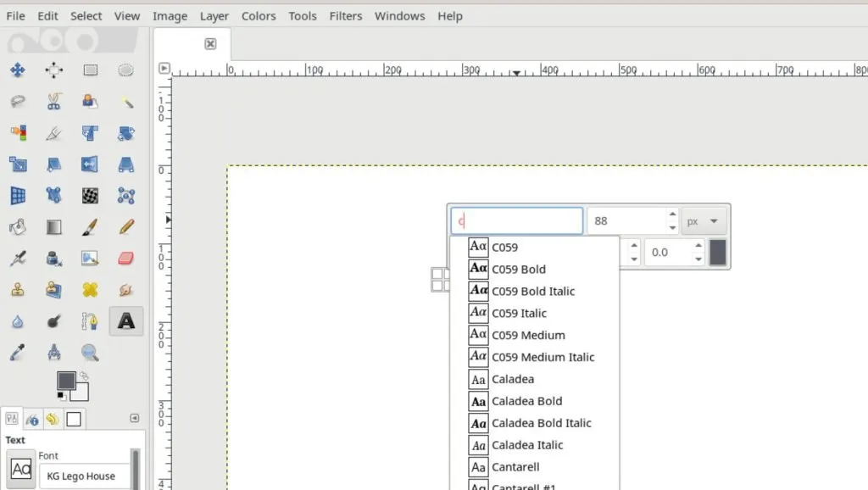Select the Perspective Clone tool
The width and height of the screenshot is (868, 490).
(x=53, y=290)
